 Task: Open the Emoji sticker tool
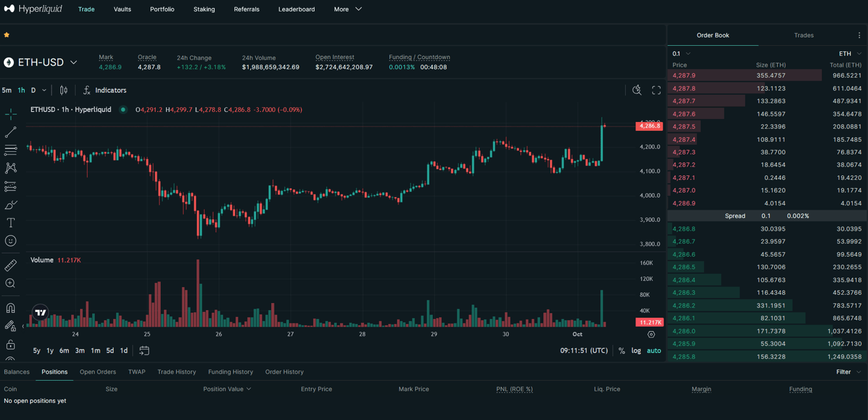click(x=10, y=240)
